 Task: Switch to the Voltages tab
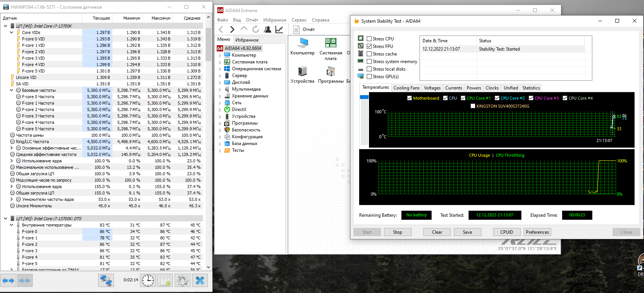432,88
